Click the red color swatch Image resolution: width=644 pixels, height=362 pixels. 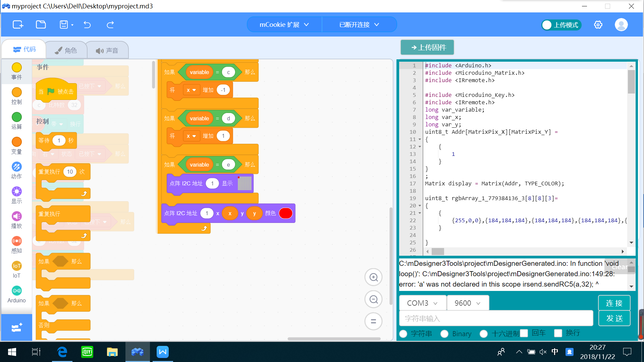(x=286, y=214)
